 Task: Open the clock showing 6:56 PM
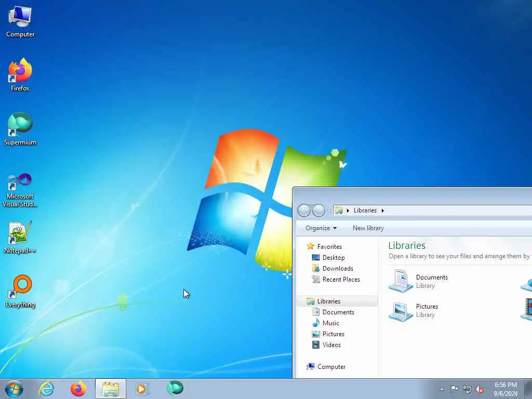506,389
